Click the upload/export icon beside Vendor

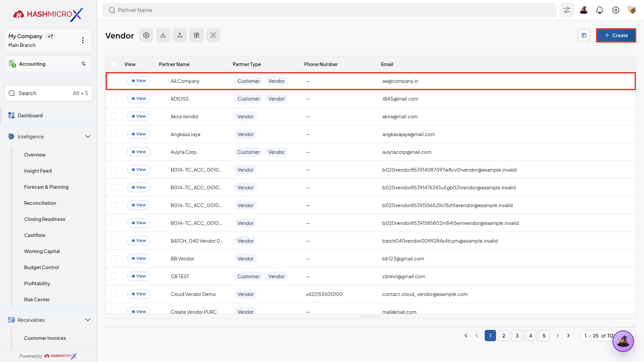point(180,35)
